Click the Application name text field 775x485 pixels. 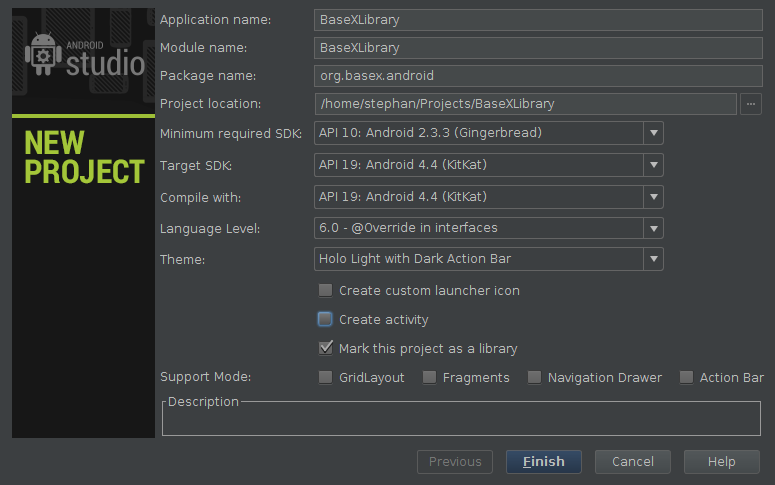[538, 20]
